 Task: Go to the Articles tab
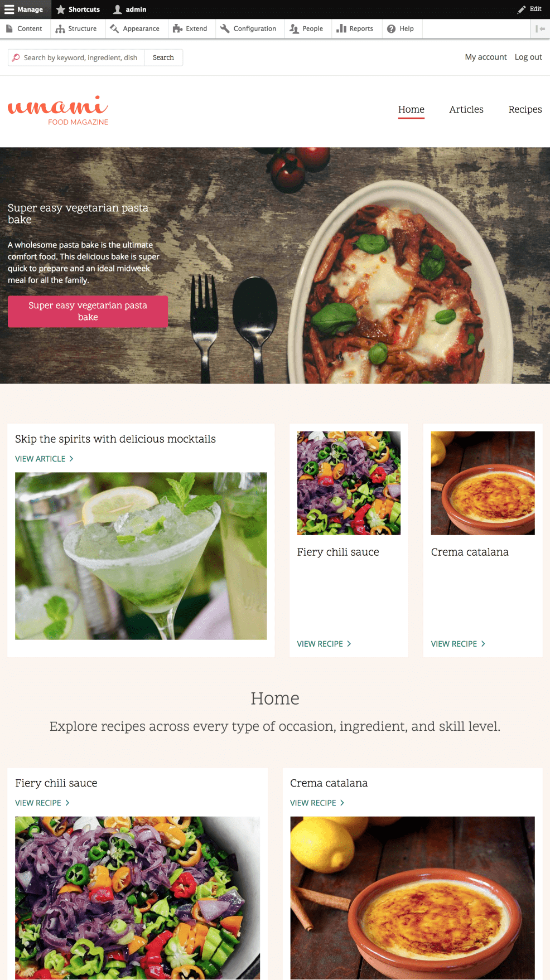click(466, 109)
